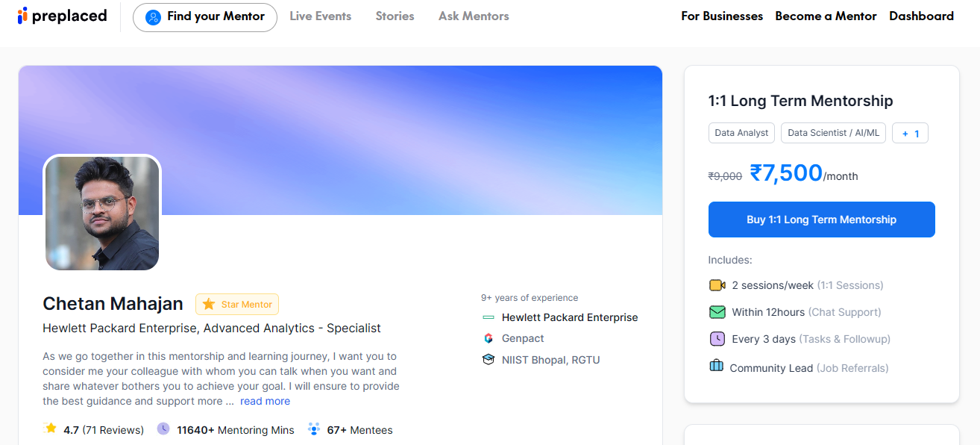Click the blue mentees people icon
Viewport: 980px width, 445px height.
point(314,429)
